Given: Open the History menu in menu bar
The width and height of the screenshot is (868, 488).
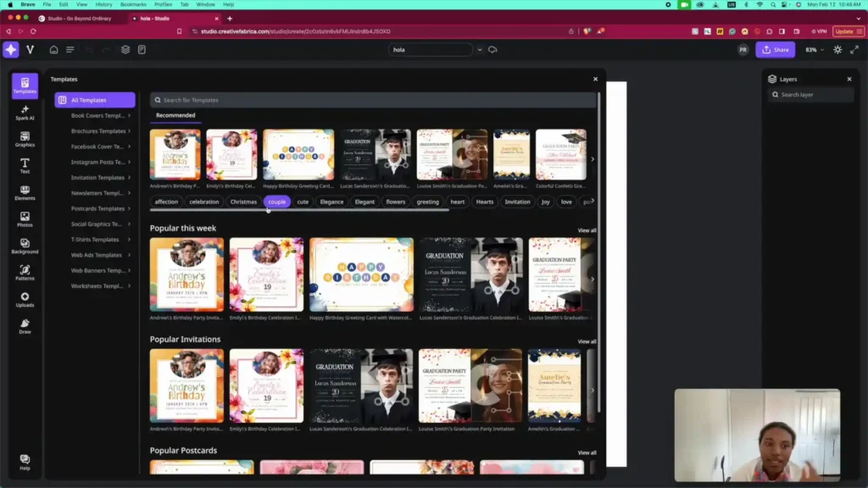Looking at the screenshot, I should pyautogui.click(x=103, y=4).
